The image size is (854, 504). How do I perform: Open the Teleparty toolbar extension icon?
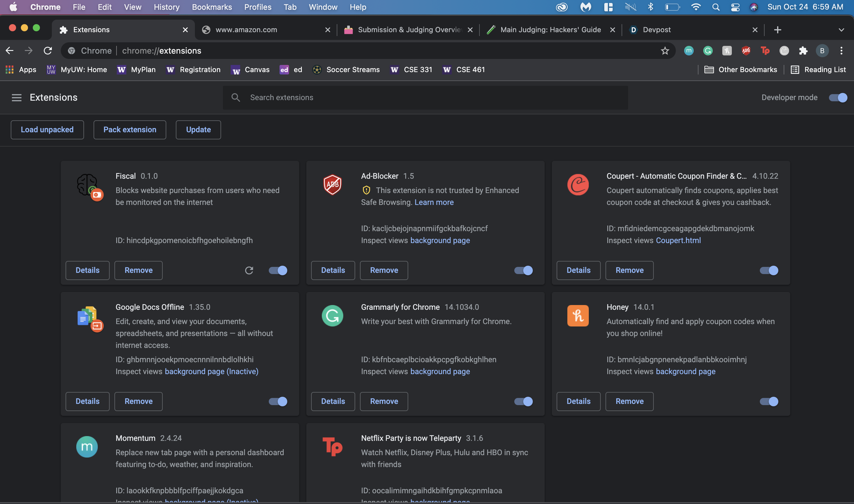pyautogui.click(x=765, y=51)
